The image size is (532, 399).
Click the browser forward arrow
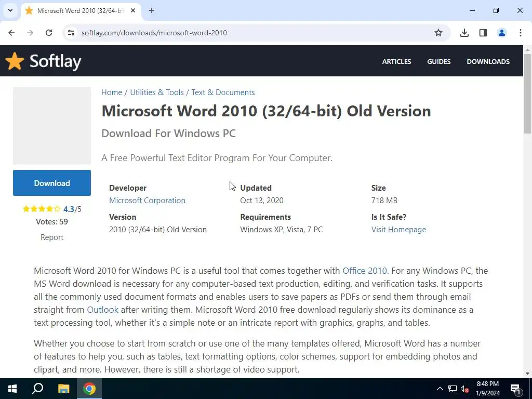point(30,33)
